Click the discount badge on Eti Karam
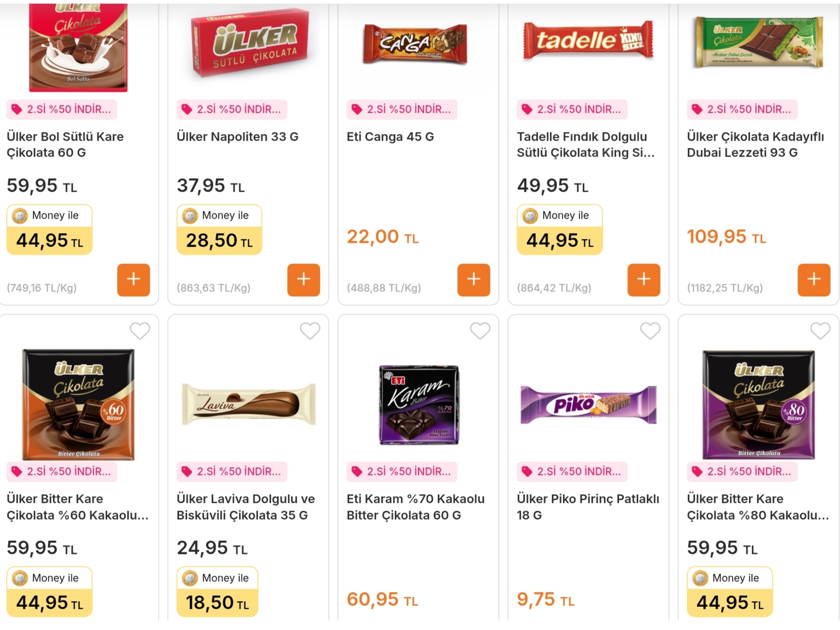The width and height of the screenshot is (840, 630). 402,472
